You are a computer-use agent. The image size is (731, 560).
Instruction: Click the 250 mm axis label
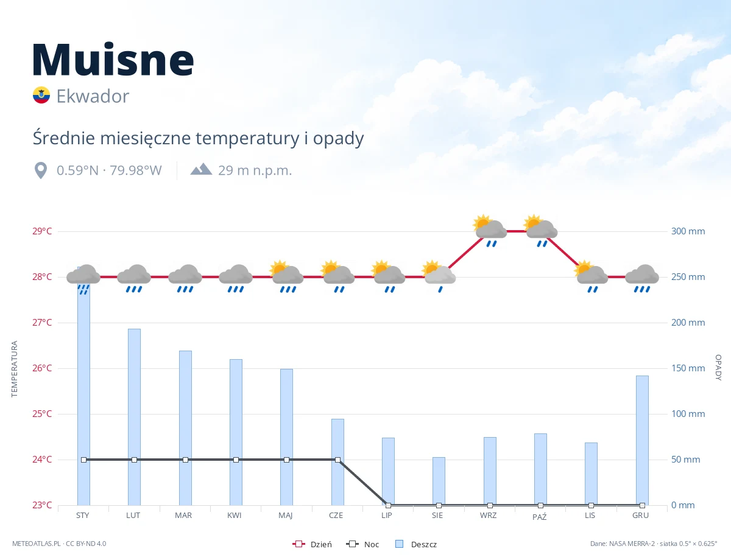click(x=688, y=277)
